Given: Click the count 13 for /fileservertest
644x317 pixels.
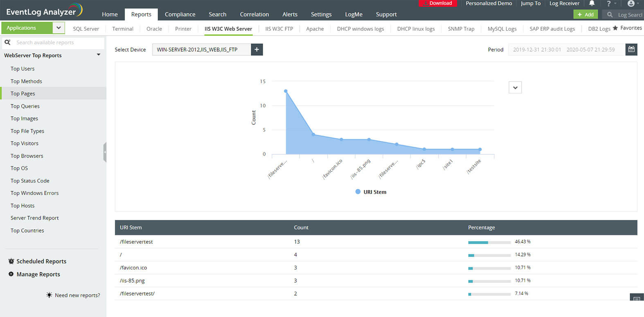Looking at the screenshot, I should coord(297,242).
